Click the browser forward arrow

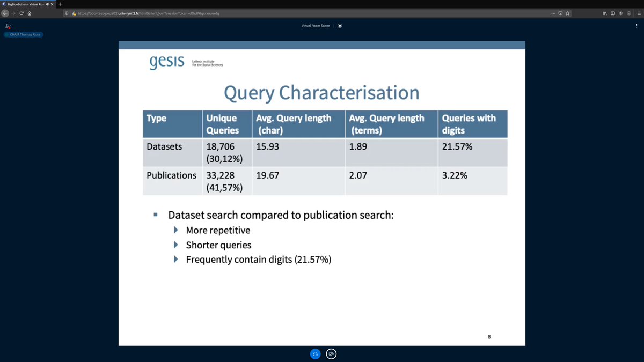[13, 13]
